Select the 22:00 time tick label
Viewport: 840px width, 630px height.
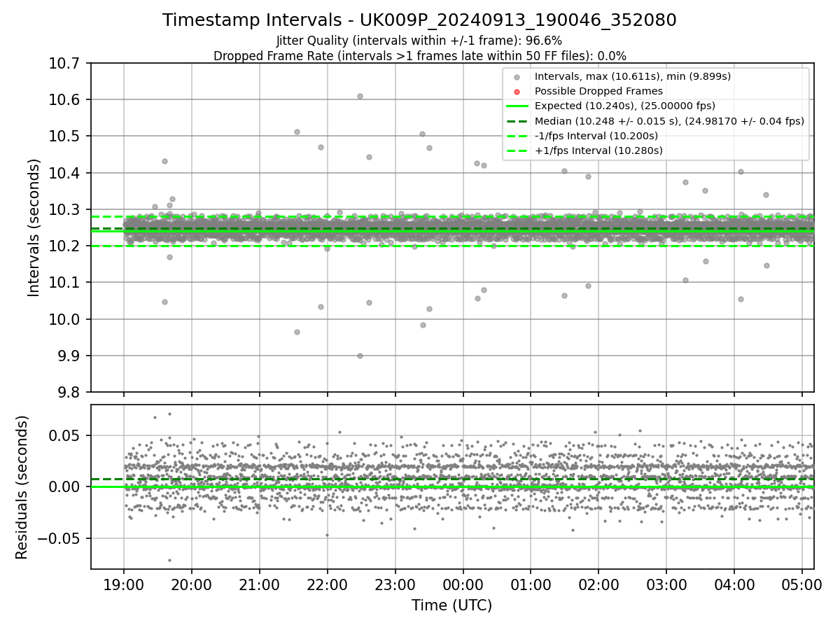(327, 584)
